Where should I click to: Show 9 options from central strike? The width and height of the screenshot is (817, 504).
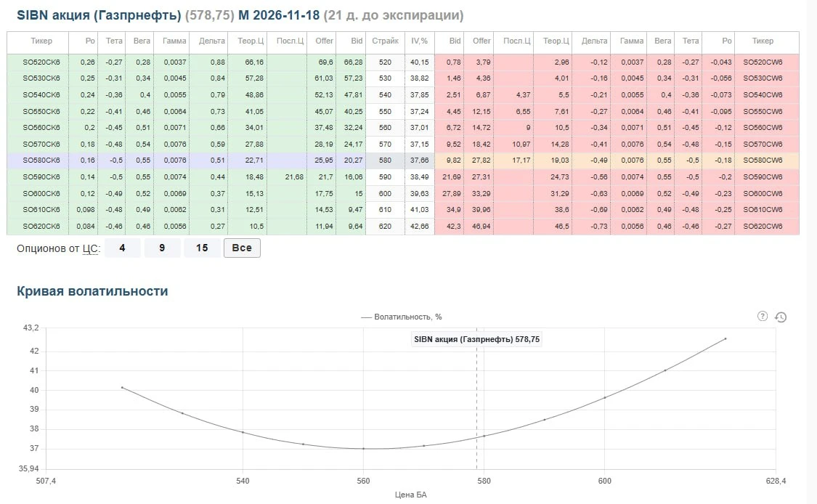coord(162,248)
